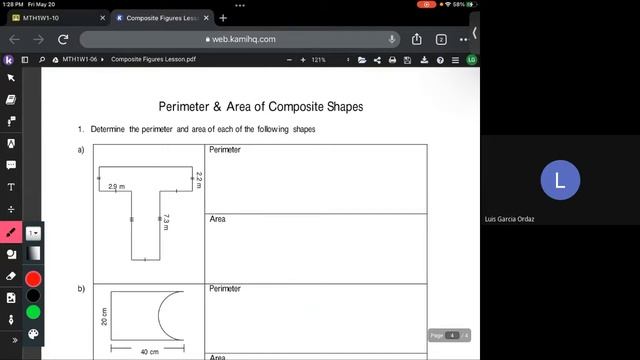The height and width of the screenshot is (360, 640).
Task: Click the Kami logo icon
Action: pos(8,60)
